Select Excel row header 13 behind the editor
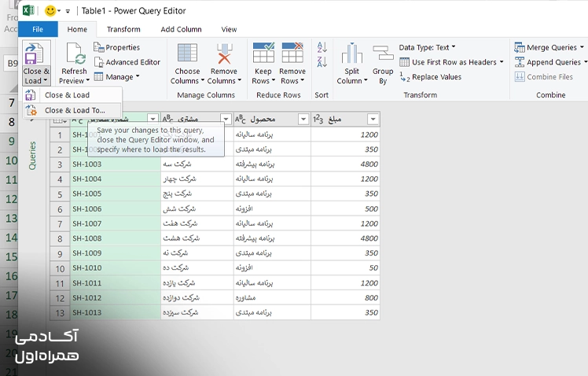This screenshot has height=376, width=588. pyautogui.click(x=10, y=218)
